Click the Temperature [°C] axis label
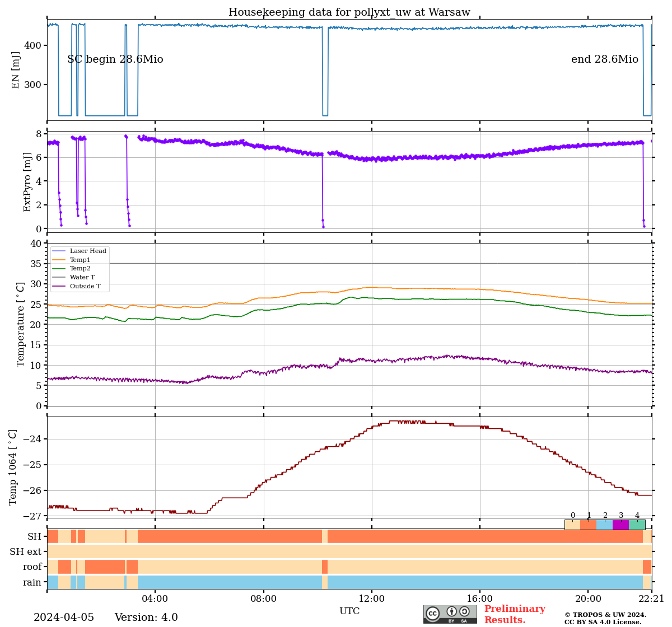 coord(21,324)
